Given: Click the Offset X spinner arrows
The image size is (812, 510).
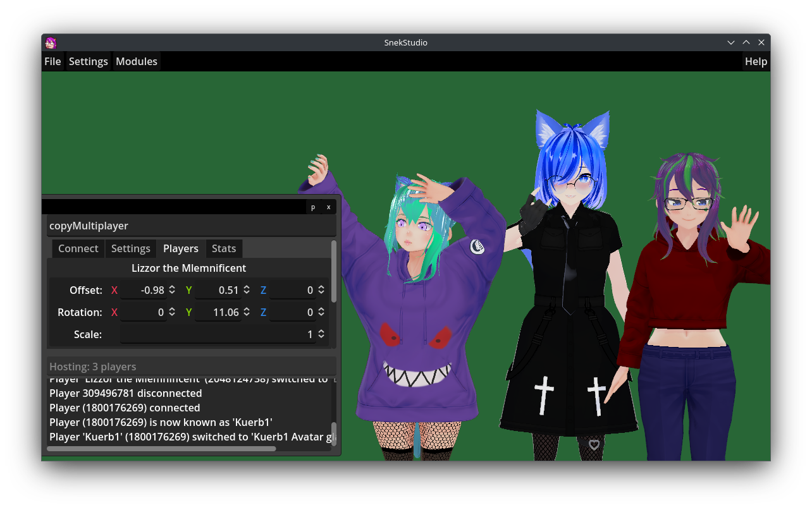Looking at the screenshot, I should [x=172, y=290].
